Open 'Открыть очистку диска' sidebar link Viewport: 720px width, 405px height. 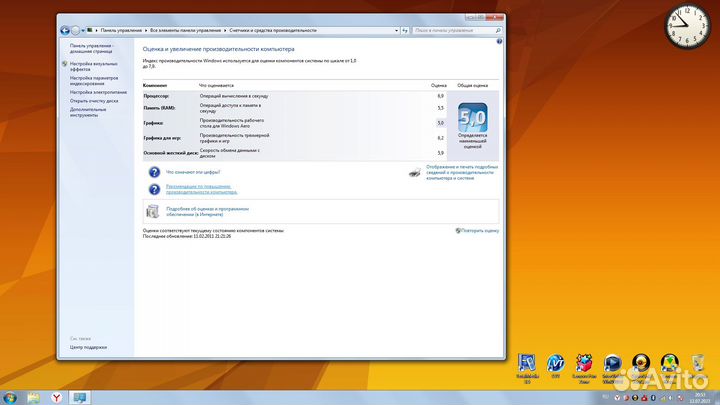coord(94,101)
